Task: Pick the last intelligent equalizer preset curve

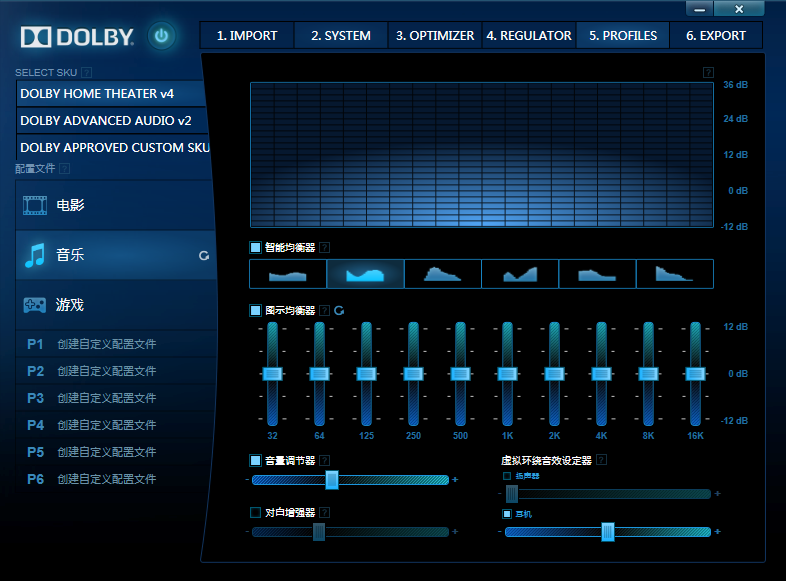Action: point(675,274)
